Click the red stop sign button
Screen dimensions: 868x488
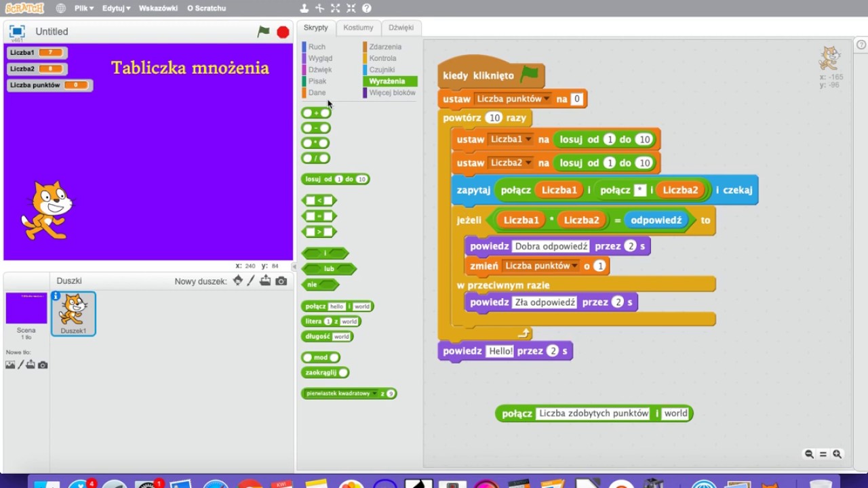coord(283,32)
